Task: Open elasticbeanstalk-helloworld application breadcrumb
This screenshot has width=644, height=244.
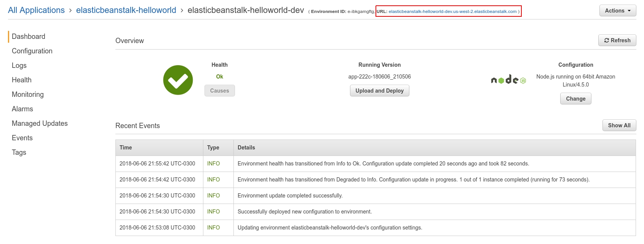Action: pyautogui.click(x=126, y=10)
